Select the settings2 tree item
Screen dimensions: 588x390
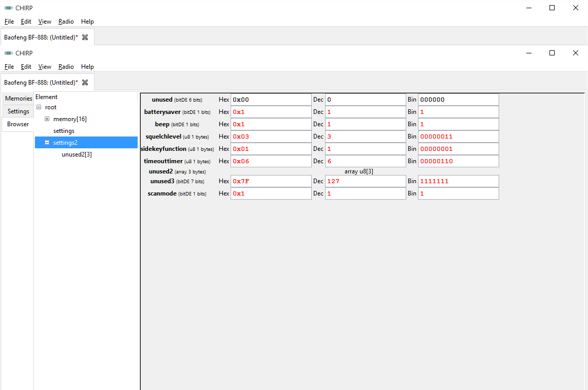(x=86, y=142)
